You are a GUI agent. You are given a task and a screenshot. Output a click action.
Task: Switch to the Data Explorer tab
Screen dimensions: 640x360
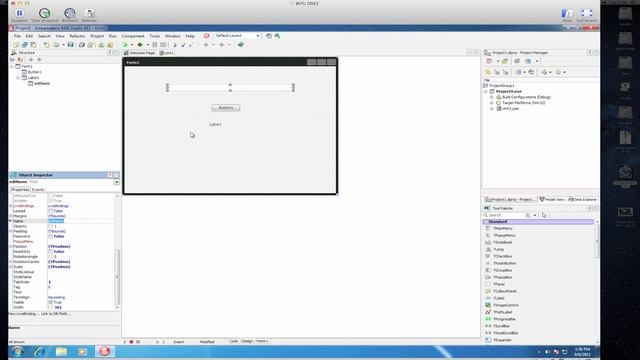tap(582, 199)
